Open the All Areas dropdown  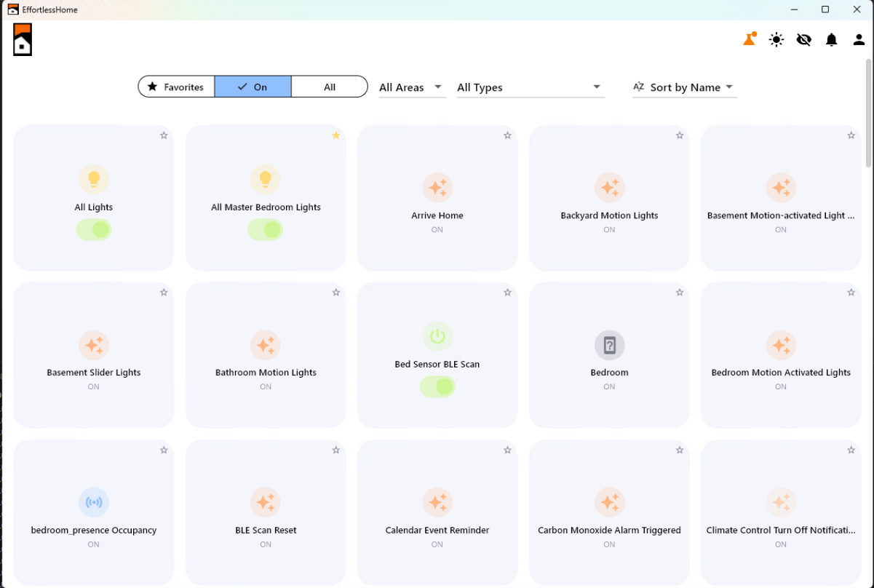(x=410, y=87)
